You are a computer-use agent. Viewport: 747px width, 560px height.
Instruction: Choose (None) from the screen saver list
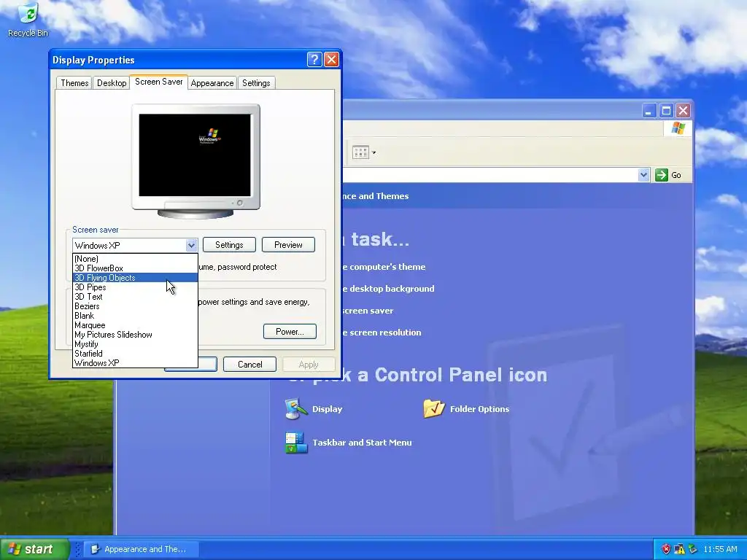[135, 259]
